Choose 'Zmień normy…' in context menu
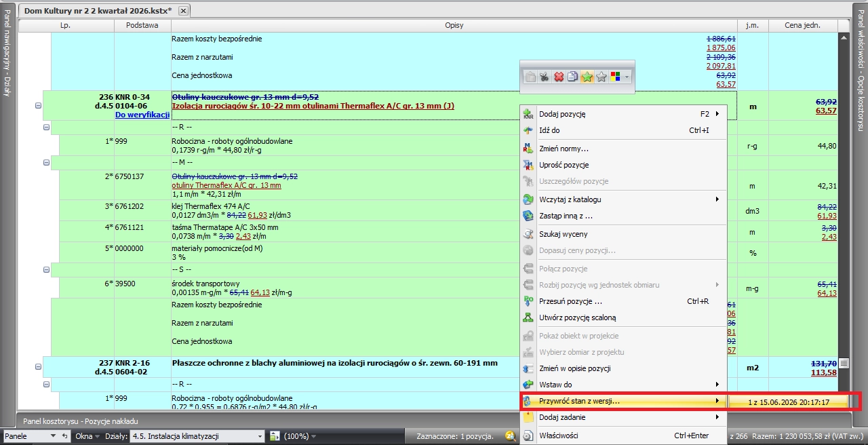868x445 pixels. pos(623,149)
